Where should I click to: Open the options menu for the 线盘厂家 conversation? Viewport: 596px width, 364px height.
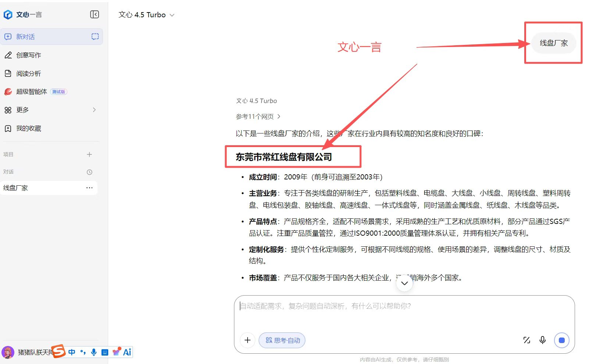point(89,188)
